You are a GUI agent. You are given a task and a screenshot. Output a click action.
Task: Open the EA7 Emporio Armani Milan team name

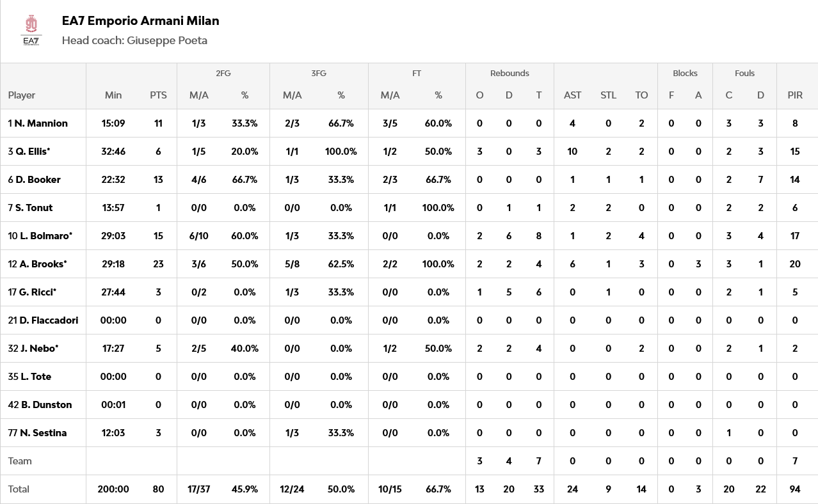[140, 20]
